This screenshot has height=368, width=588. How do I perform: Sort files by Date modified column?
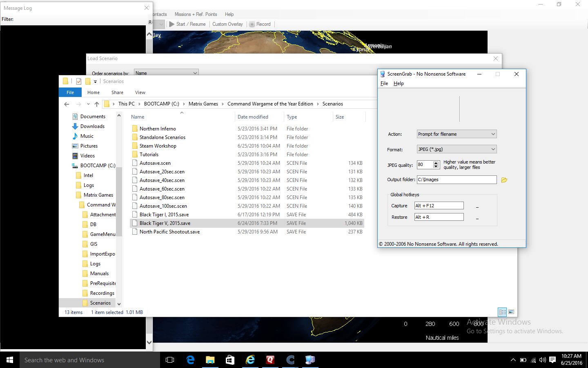(x=253, y=117)
